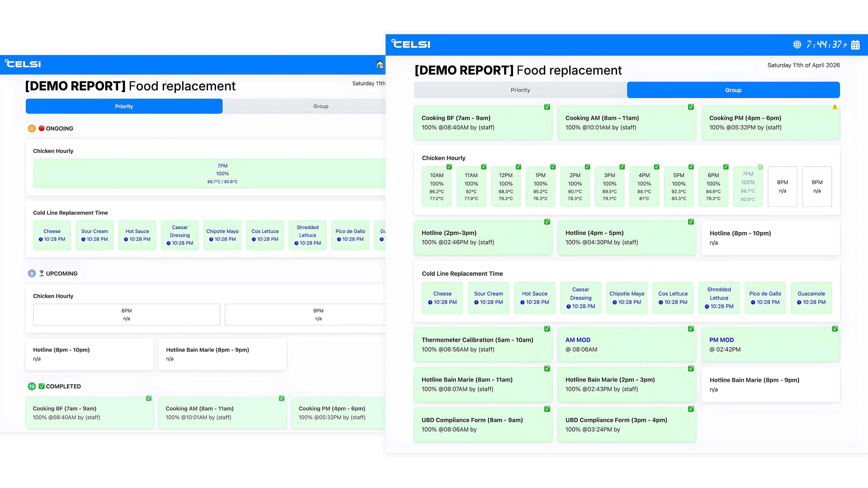Open the AM MOD link
The image size is (868, 488).
click(x=578, y=340)
